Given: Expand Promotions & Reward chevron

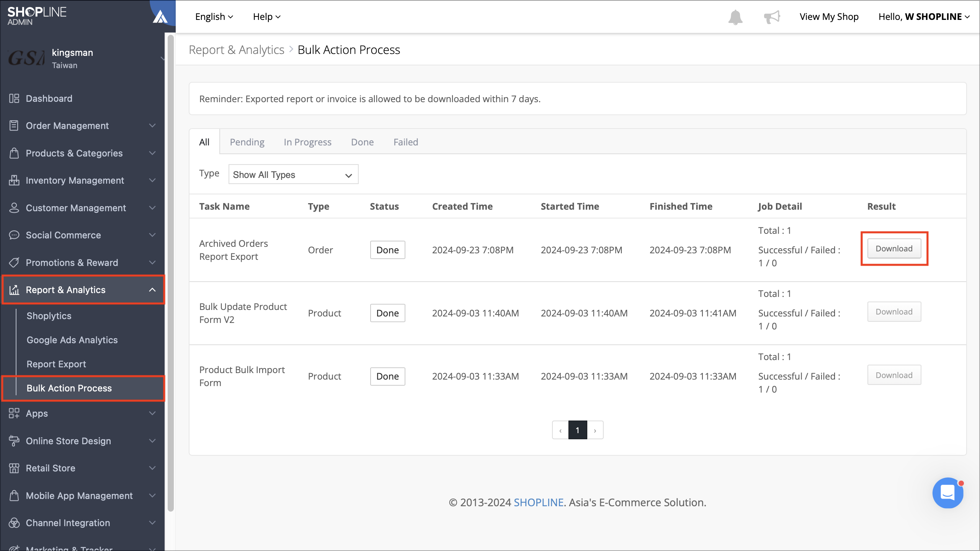Looking at the screenshot, I should pos(152,262).
